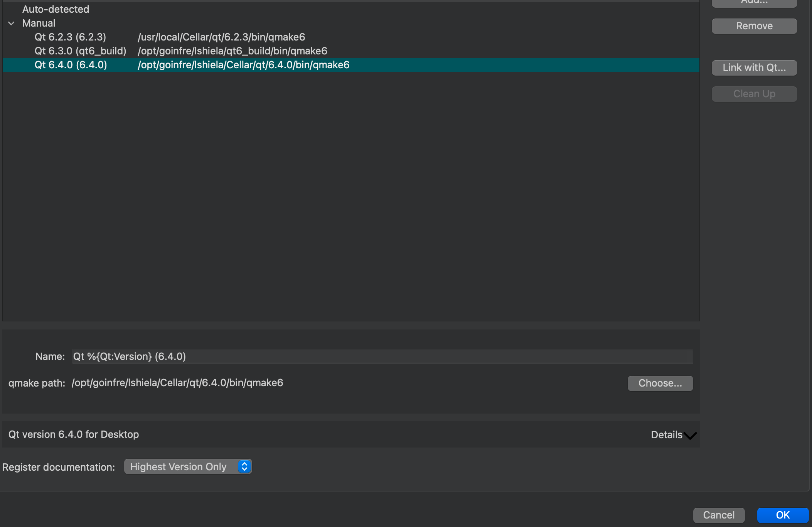Click the qmake path of Qt 6.2.3
The height and width of the screenshot is (527, 812).
(221, 37)
